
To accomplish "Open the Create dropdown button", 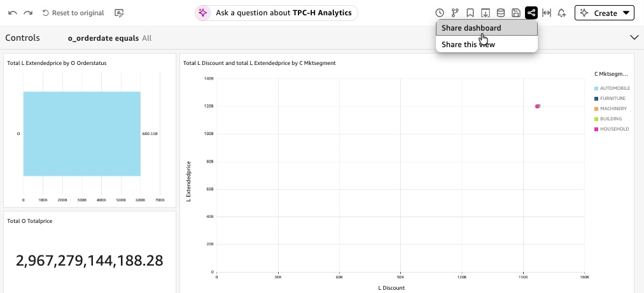I will point(605,13).
